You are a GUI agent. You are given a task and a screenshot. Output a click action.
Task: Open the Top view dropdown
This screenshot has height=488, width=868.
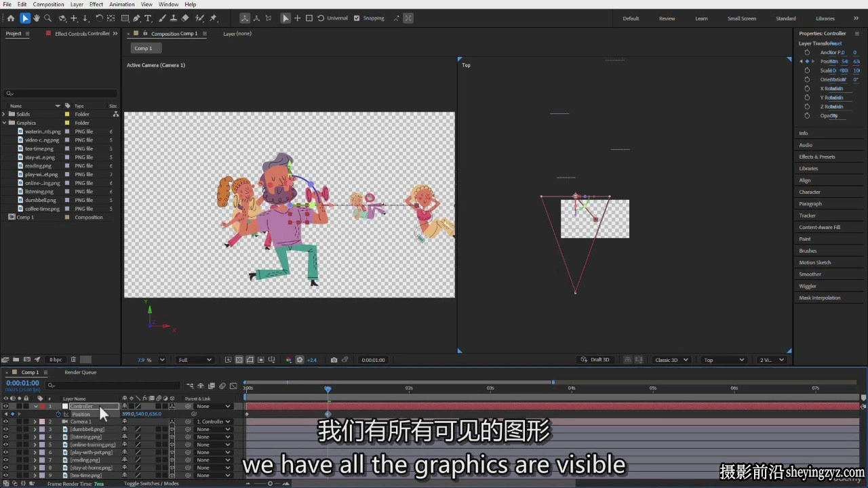pos(724,360)
